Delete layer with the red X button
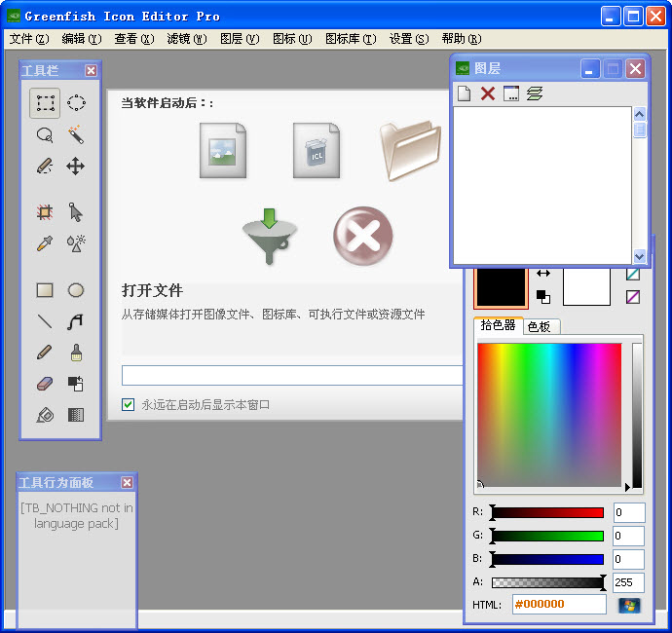The width and height of the screenshot is (672, 633). point(488,93)
